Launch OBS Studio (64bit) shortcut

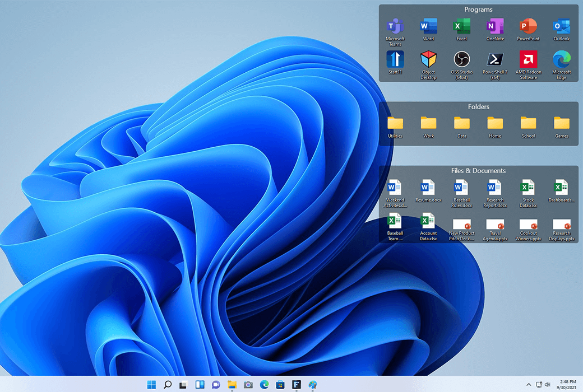click(x=461, y=59)
